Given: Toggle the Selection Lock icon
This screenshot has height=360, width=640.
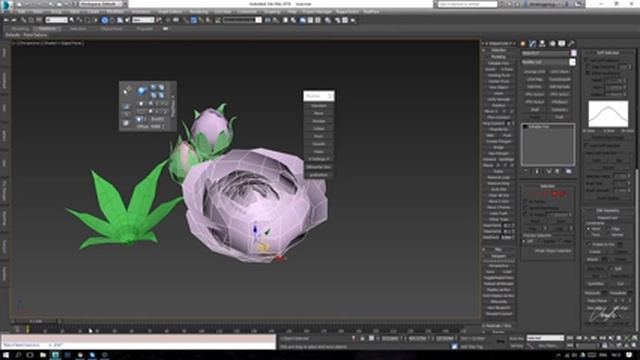Looking at the screenshot, I should pyautogui.click(x=362, y=338).
